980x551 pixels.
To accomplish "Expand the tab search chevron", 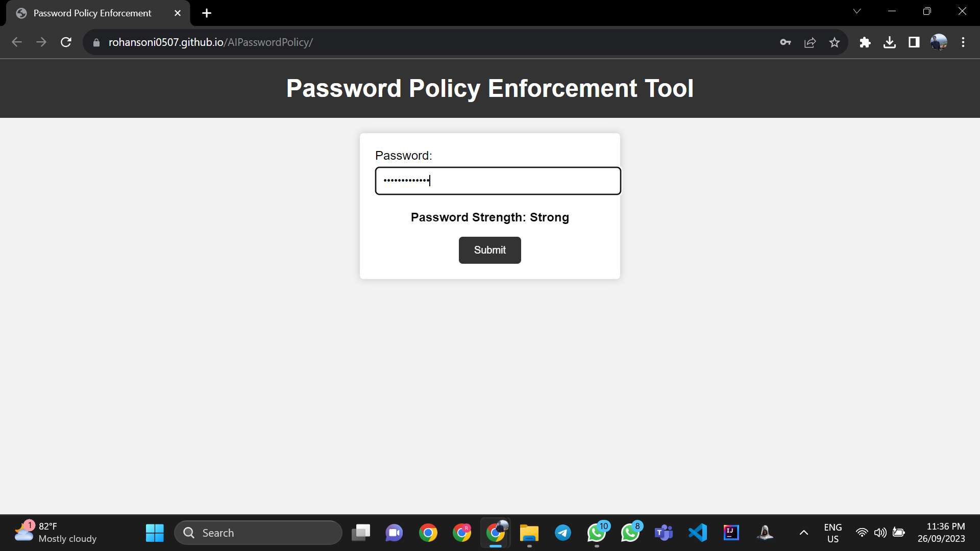I will [x=857, y=11].
